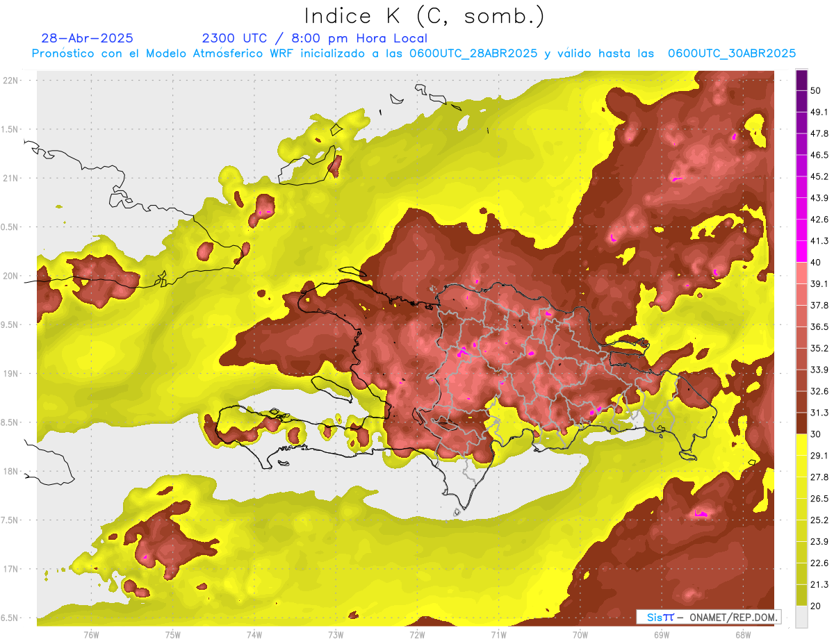Click the "2300 UTC / 8:00 pm Hora Local" time text
The height and width of the screenshot is (644, 834).
(x=315, y=38)
